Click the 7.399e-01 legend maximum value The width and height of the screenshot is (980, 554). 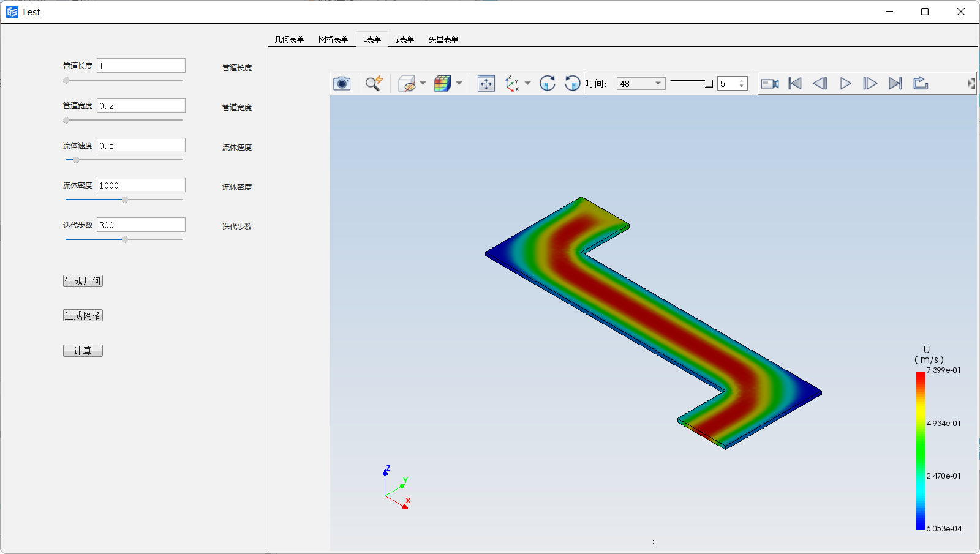(944, 370)
